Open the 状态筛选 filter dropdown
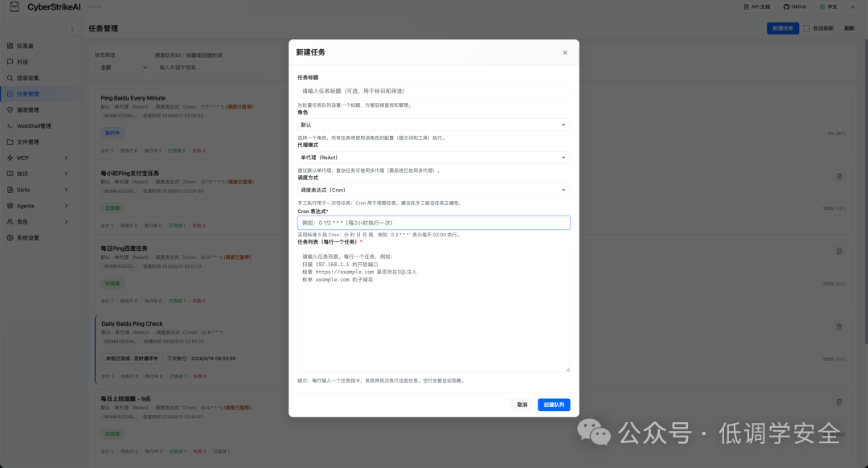This screenshot has width=868, height=468. tap(124, 68)
